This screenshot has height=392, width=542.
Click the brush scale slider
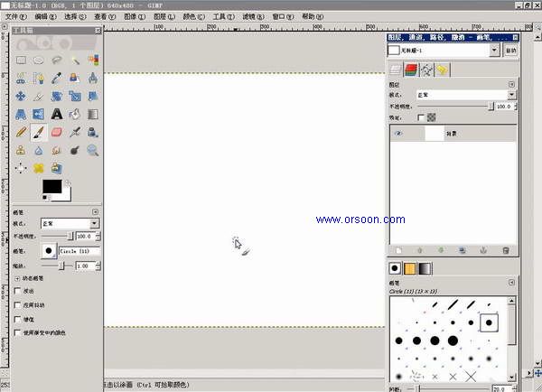[57, 266]
